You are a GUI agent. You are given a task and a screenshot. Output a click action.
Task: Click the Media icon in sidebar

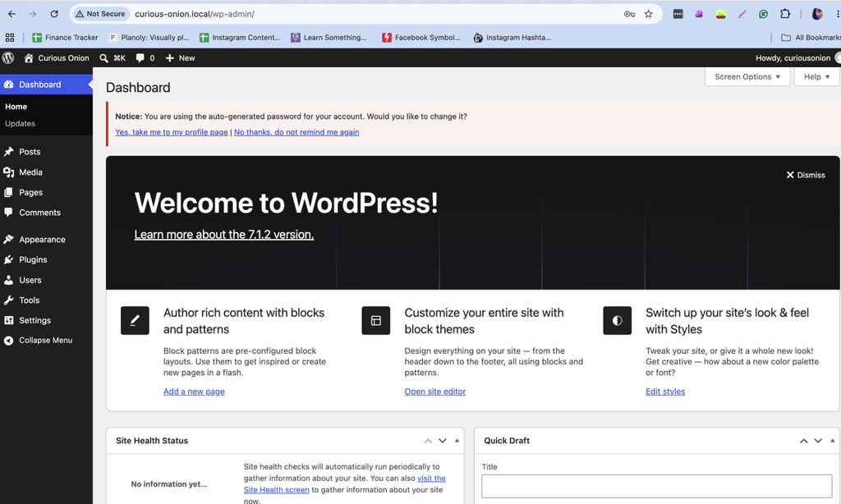(8, 172)
